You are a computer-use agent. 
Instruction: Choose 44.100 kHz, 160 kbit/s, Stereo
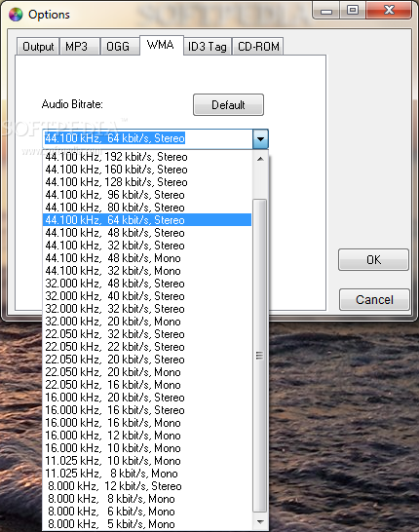147,170
